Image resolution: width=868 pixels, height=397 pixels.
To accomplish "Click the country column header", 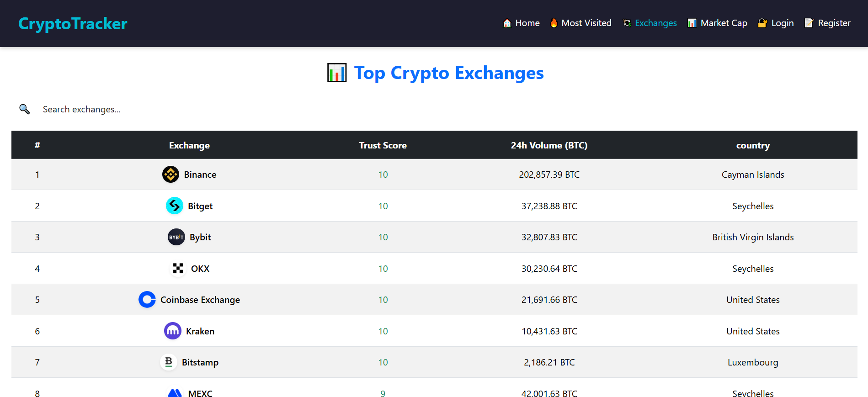I will pos(753,146).
